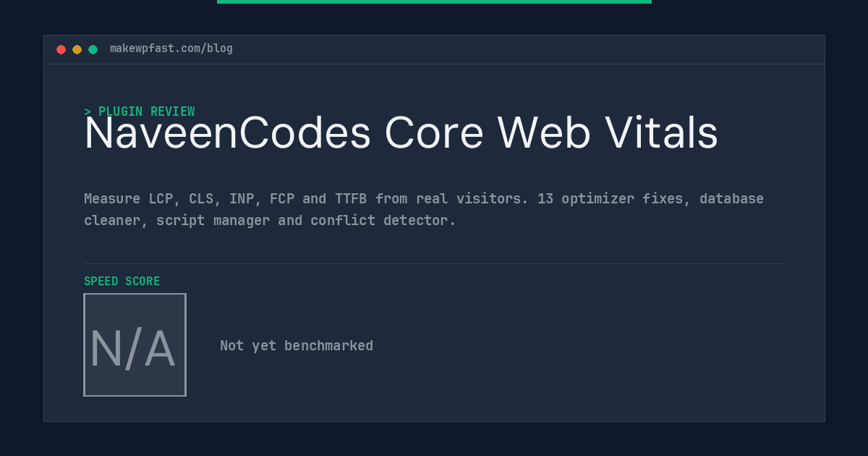Click the description line starting 'Measure LCP, CLS'
868x456 pixels.
point(424,198)
